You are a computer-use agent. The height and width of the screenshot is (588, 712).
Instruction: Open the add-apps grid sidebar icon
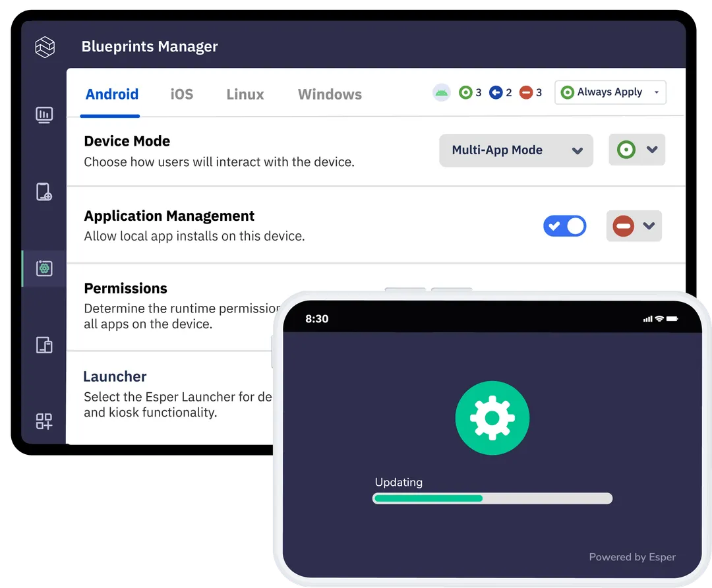(x=44, y=421)
